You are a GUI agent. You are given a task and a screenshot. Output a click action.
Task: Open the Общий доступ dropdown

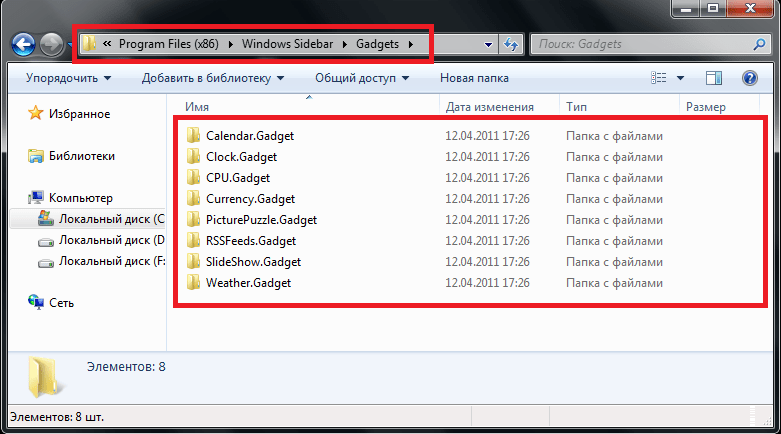[362, 78]
